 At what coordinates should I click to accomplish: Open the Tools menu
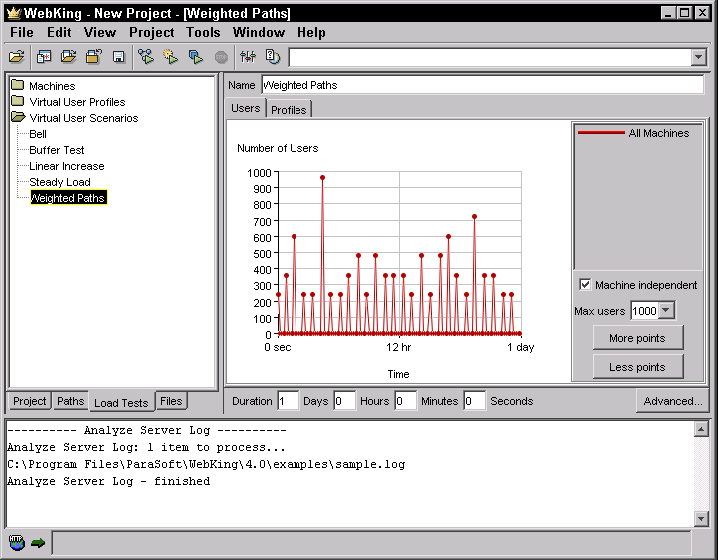click(x=203, y=33)
